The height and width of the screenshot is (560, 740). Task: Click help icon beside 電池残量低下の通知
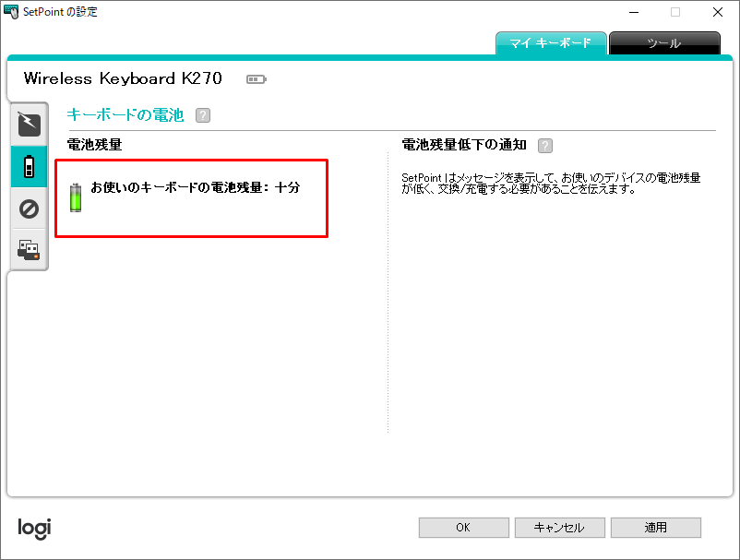click(x=545, y=146)
